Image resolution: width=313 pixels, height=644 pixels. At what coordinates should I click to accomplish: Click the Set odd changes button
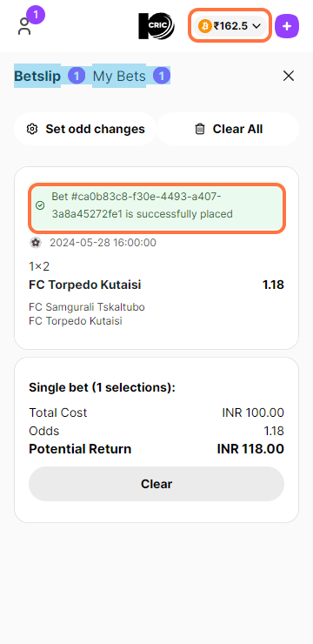click(x=85, y=129)
